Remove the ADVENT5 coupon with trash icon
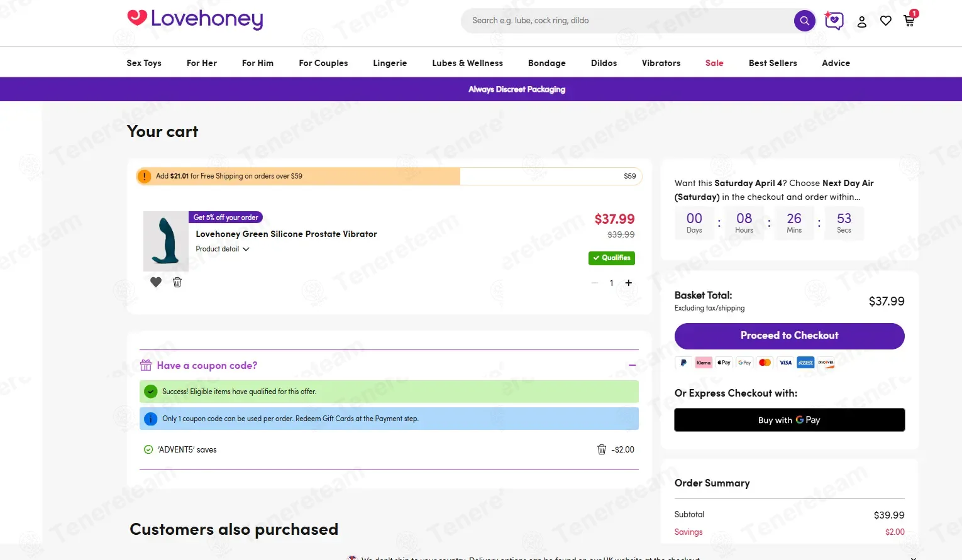 602,449
